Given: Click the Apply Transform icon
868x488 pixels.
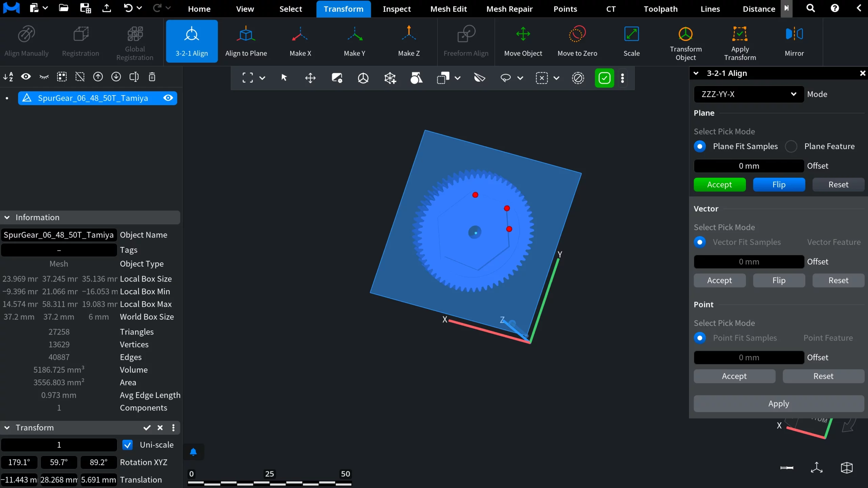Looking at the screenshot, I should [740, 34].
